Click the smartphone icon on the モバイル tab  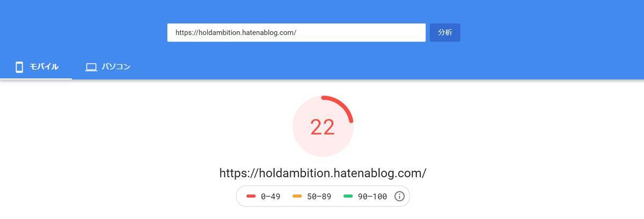coord(19,67)
